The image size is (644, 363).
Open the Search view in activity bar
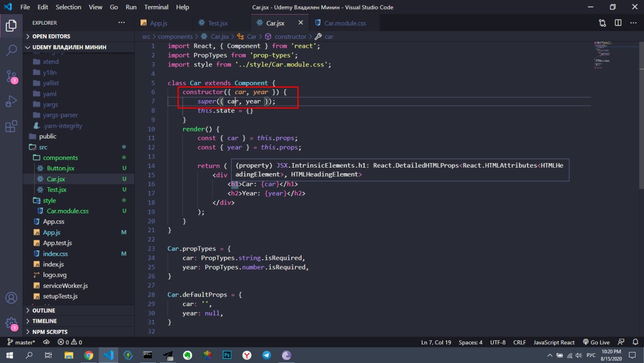[11, 50]
